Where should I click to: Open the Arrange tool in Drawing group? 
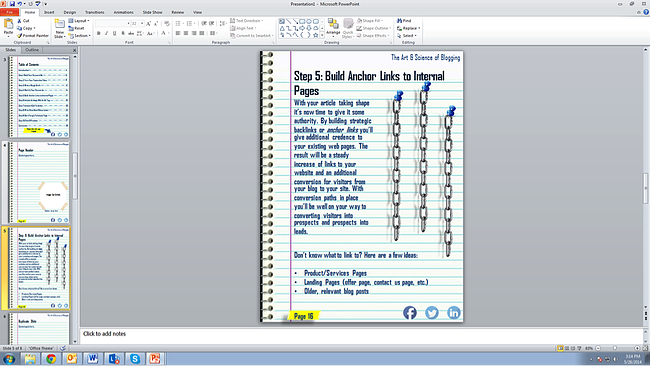click(x=333, y=27)
